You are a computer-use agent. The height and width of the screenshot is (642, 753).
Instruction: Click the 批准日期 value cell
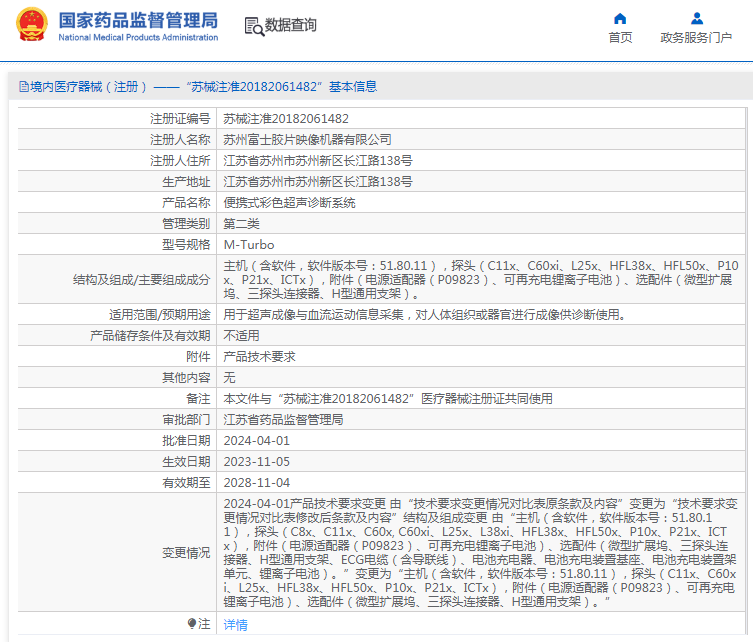pyautogui.click(x=256, y=440)
